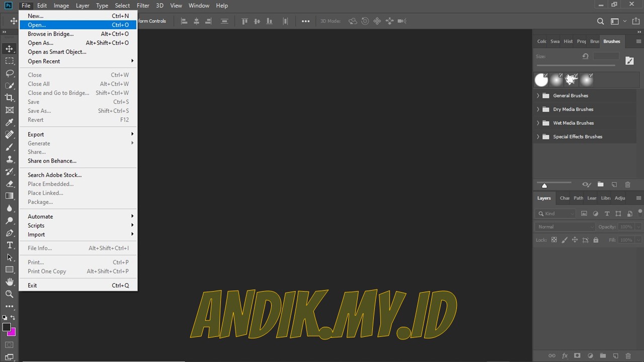
Task: Toggle lock image pixels brush icon
Action: pos(565,240)
